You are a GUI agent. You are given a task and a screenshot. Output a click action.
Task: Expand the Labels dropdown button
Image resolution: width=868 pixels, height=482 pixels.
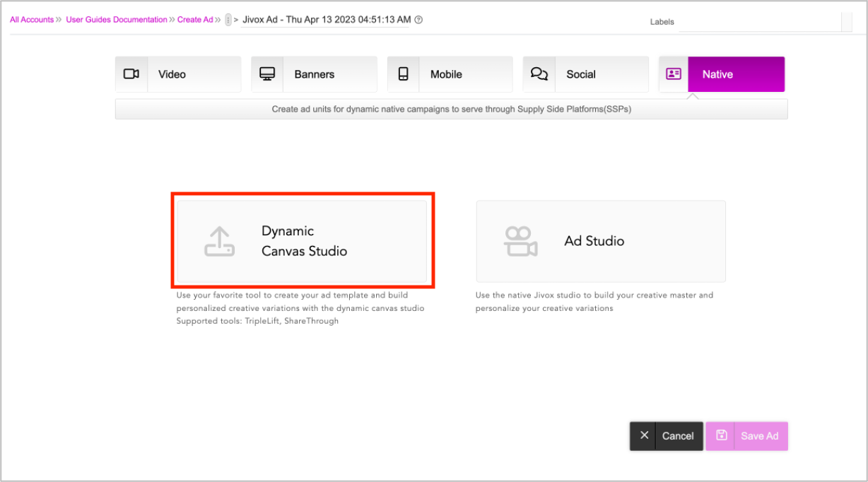(847, 22)
